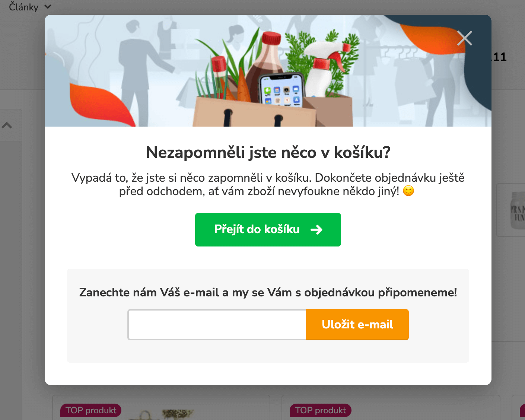Click the Přejít do košíku button

pos(268,230)
